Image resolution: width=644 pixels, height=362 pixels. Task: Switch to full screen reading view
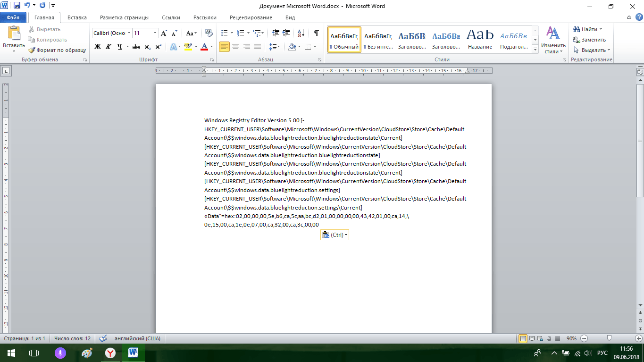(532, 338)
